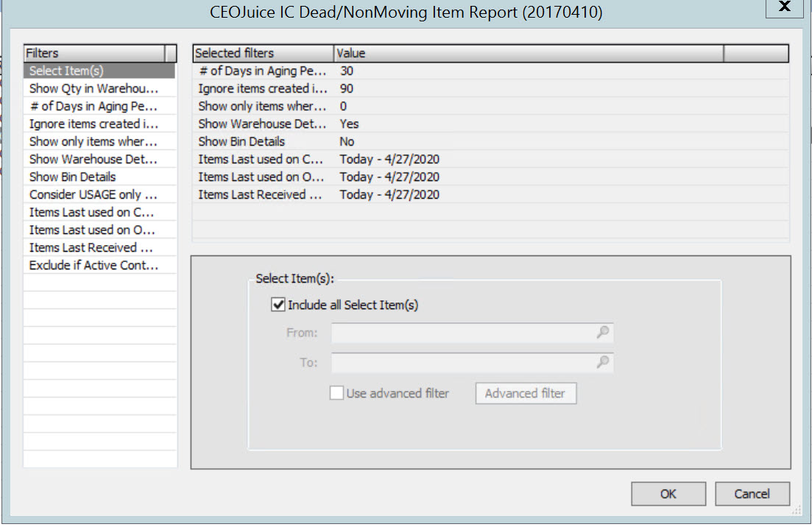The height and width of the screenshot is (527, 812).
Task: Click the value 0 in Value column
Action: 343,106
